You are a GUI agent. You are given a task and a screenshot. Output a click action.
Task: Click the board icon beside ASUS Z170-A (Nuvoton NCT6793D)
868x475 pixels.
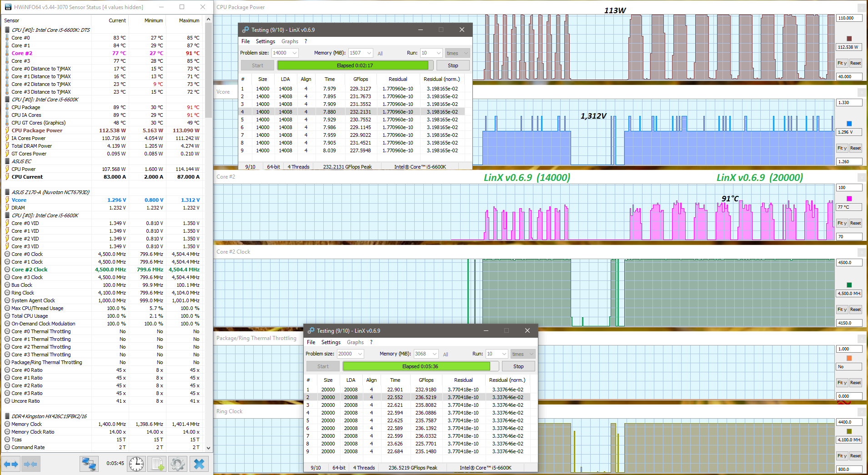click(7, 192)
